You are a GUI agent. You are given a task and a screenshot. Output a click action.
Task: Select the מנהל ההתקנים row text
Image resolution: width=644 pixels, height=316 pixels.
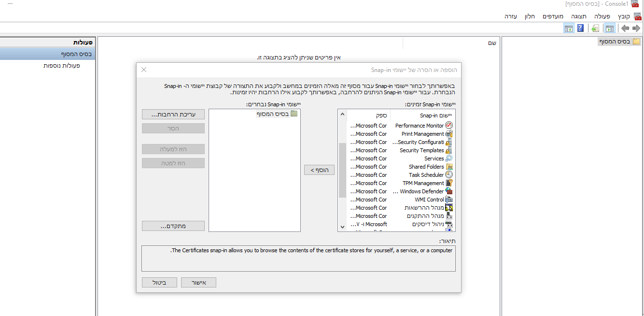tap(425, 216)
